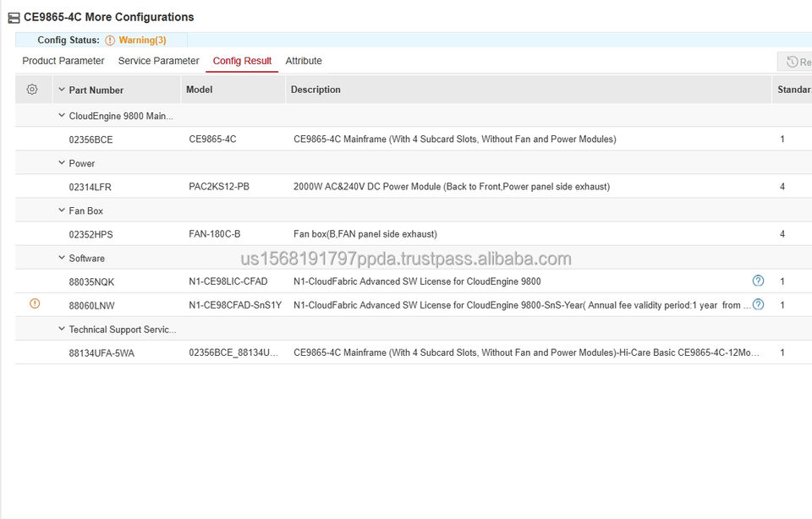Select part number 02356BCE
Screen dimensions: 812x519
point(91,139)
